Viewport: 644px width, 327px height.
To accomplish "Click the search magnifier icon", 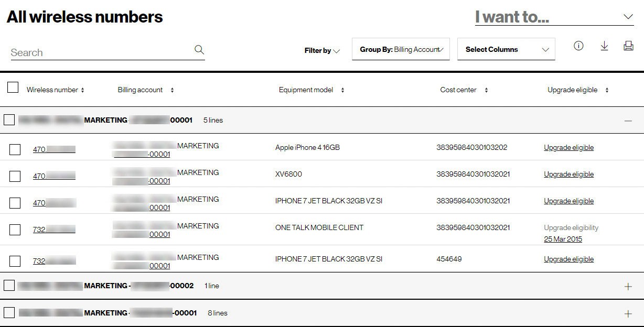I will [x=199, y=50].
